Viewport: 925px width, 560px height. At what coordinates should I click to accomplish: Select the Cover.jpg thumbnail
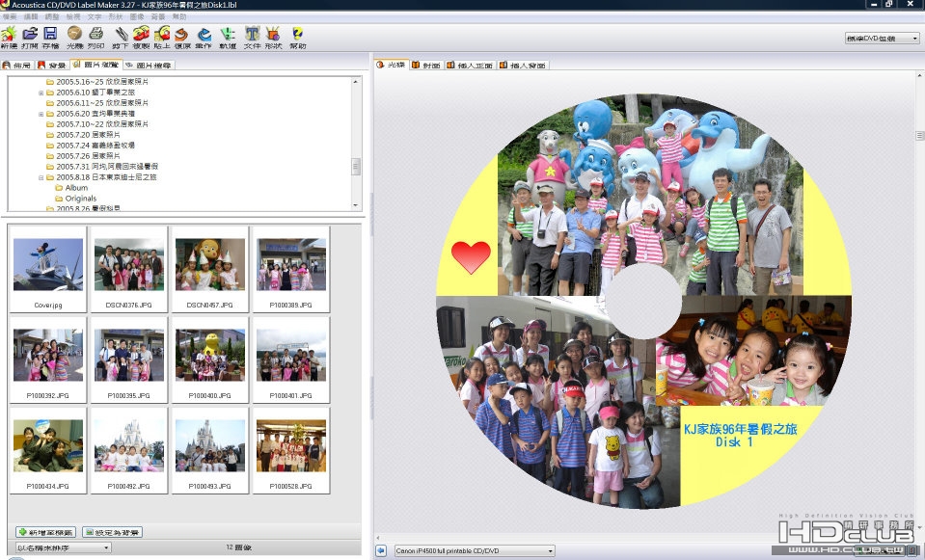[48, 269]
